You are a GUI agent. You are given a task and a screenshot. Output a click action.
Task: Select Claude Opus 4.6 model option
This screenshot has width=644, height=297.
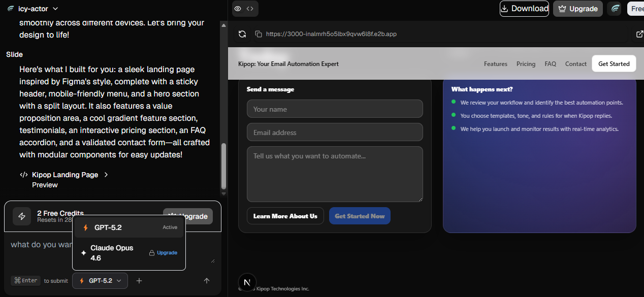tap(129, 253)
